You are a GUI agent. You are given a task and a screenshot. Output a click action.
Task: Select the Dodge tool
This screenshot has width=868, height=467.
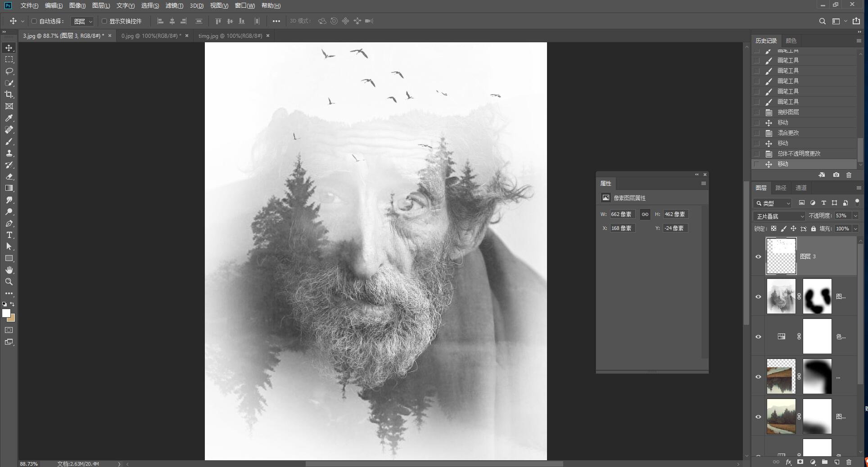coord(9,211)
